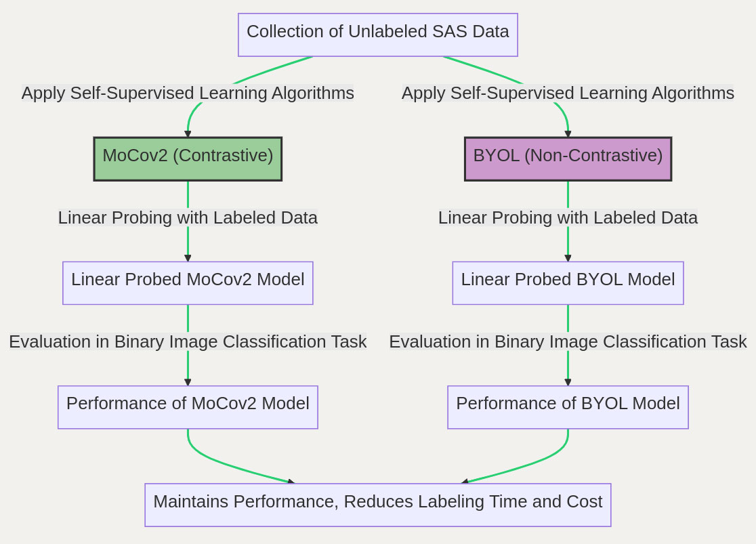Select the green MoCov2 (Contrastive) box
This screenshot has width=756, height=544.
pyautogui.click(x=188, y=159)
